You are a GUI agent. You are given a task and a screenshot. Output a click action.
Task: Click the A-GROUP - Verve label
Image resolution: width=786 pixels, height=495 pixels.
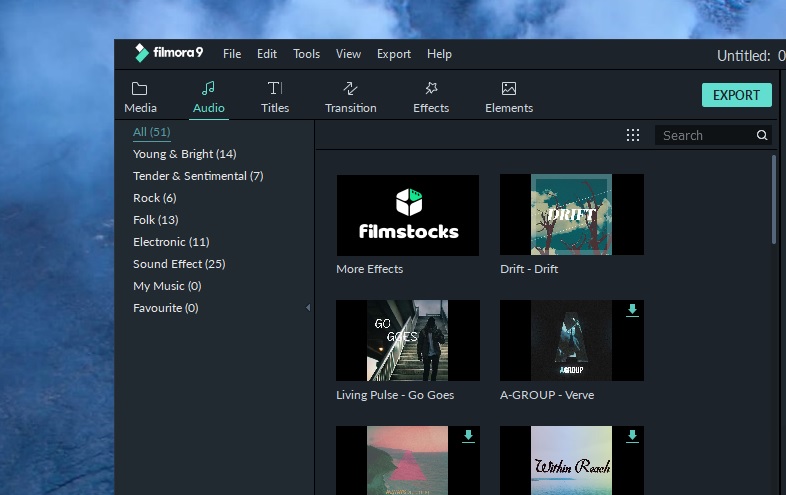point(547,395)
